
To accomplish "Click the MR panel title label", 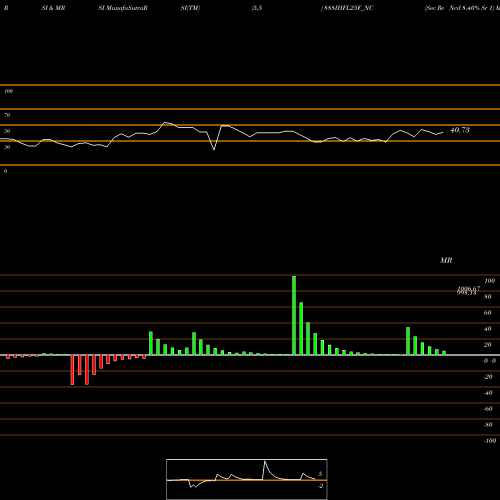I will [446, 260].
